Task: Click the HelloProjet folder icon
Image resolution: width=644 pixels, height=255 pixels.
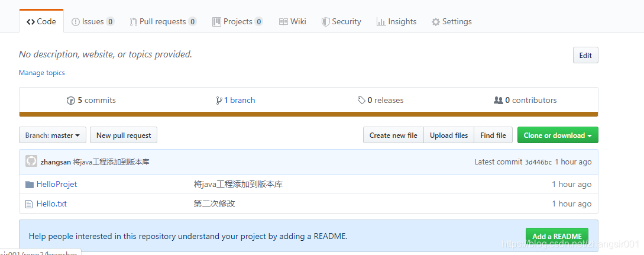Action: 29,185
